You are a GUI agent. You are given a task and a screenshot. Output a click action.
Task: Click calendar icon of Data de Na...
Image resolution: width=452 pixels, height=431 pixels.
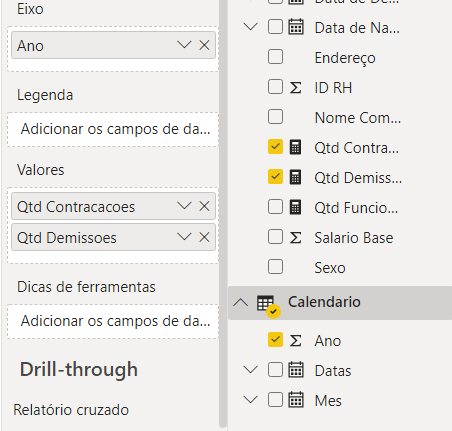tap(296, 27)
